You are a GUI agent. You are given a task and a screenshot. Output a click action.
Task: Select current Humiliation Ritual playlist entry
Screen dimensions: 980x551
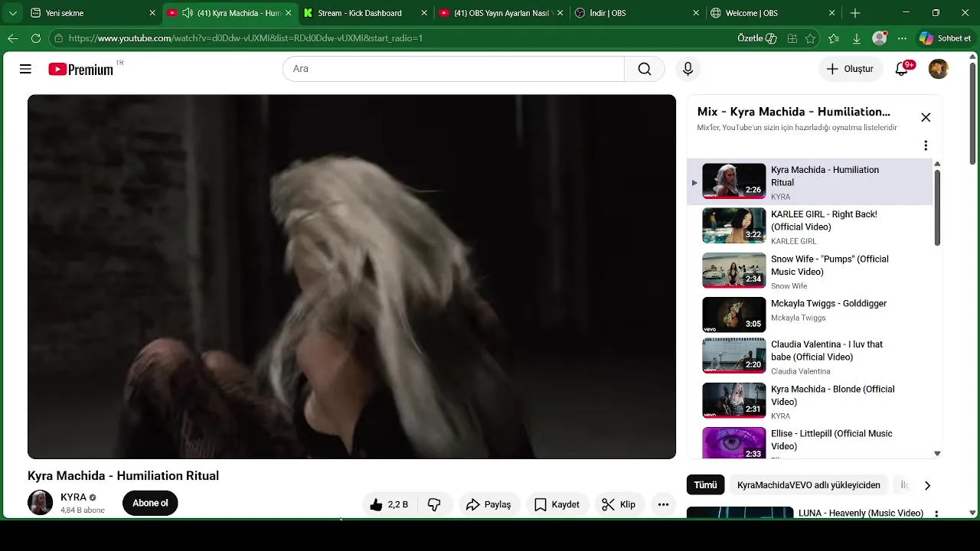[810, 181]
